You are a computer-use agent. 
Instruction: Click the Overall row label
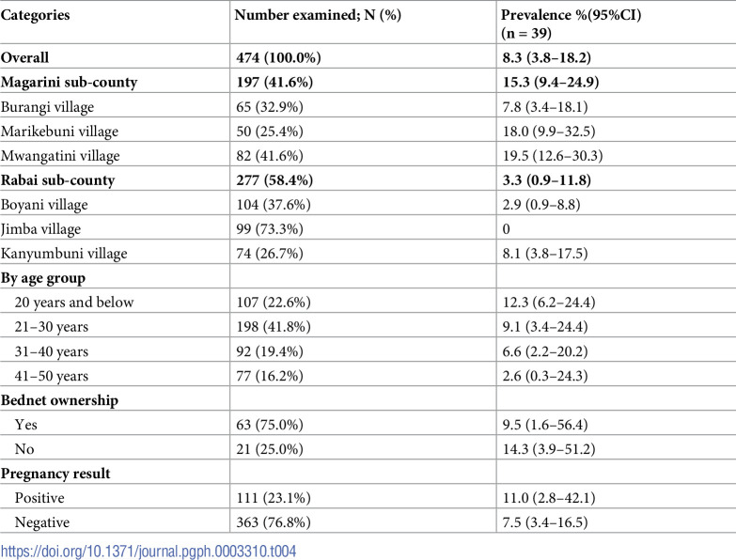pos(24,57)
